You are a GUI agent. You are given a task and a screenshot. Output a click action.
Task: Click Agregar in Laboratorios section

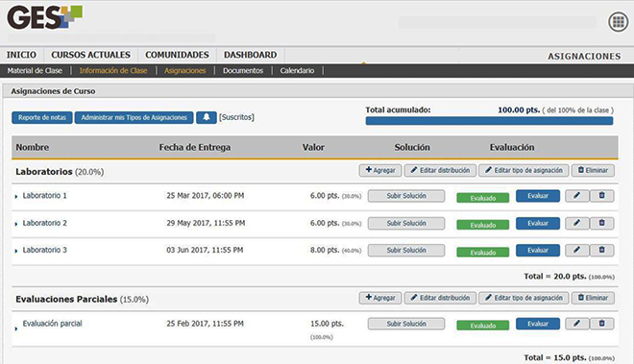[380, 170]
